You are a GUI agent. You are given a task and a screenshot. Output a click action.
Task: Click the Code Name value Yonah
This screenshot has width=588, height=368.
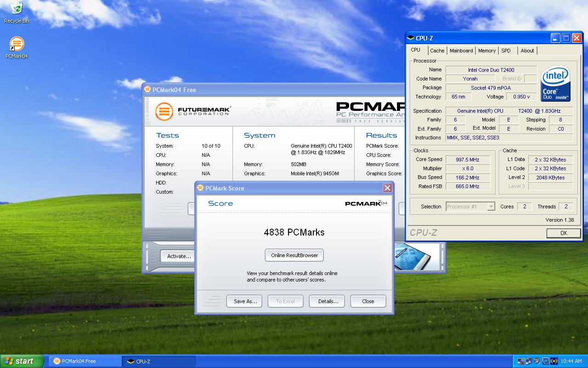pos(470,79)
